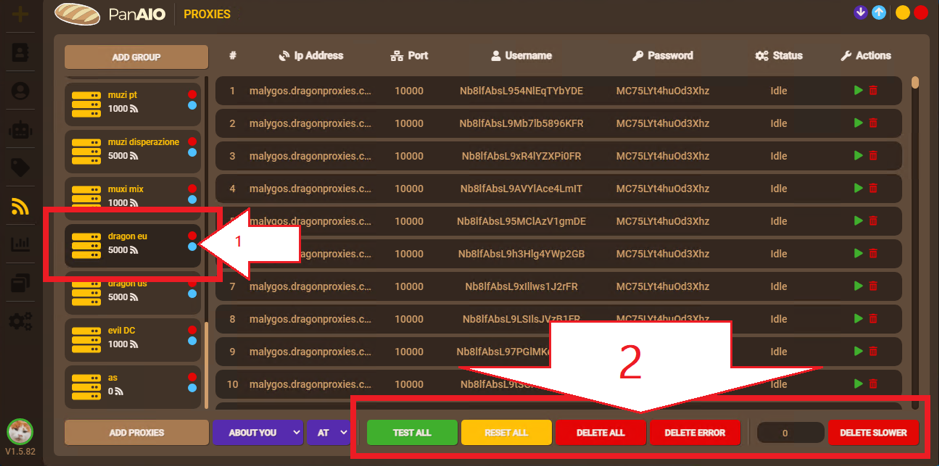Delete proxy row 2 with trash icon
939x466 pixels.
[x=873, y=123]
